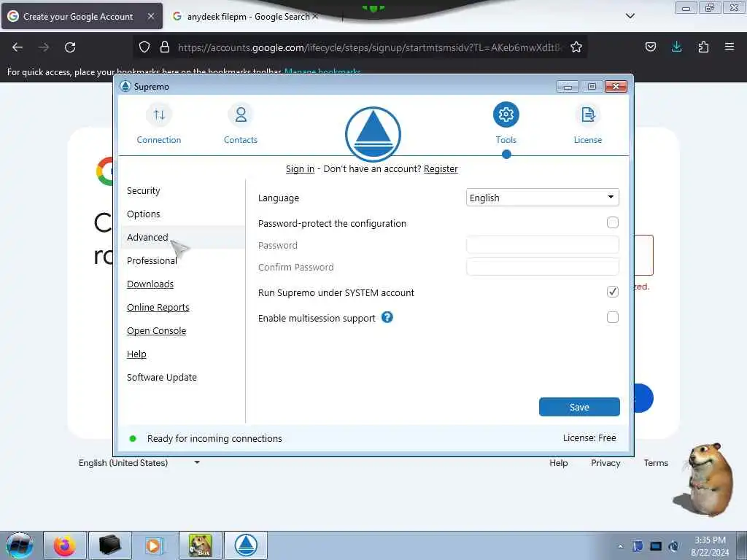Click the Confirm Password input field

pyautogui.click(x=542, y=267)
